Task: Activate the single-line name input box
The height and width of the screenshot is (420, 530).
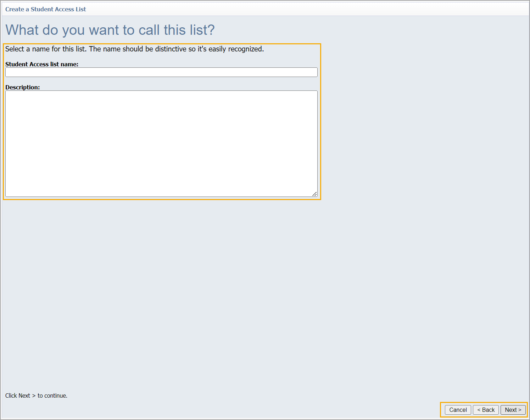Action: coord(161,72)
